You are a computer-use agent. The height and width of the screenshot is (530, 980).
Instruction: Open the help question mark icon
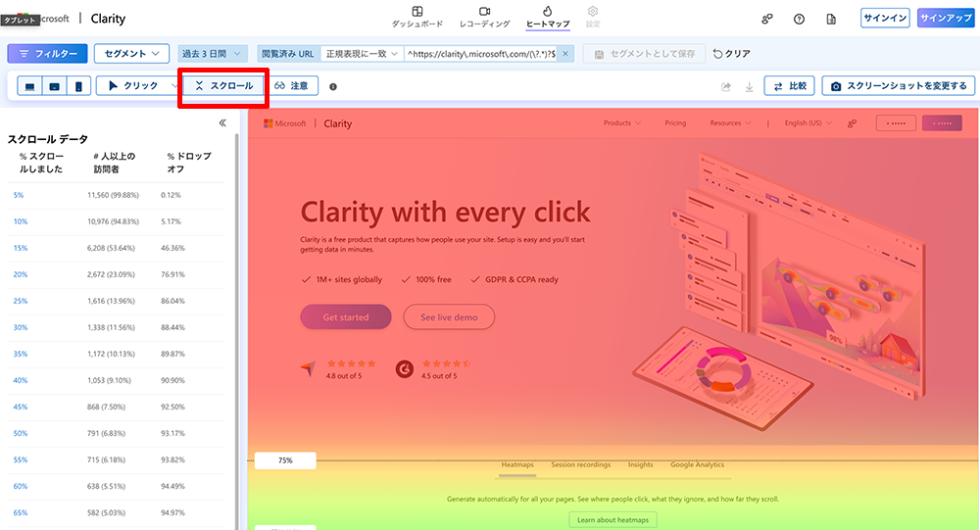[799, 19]
